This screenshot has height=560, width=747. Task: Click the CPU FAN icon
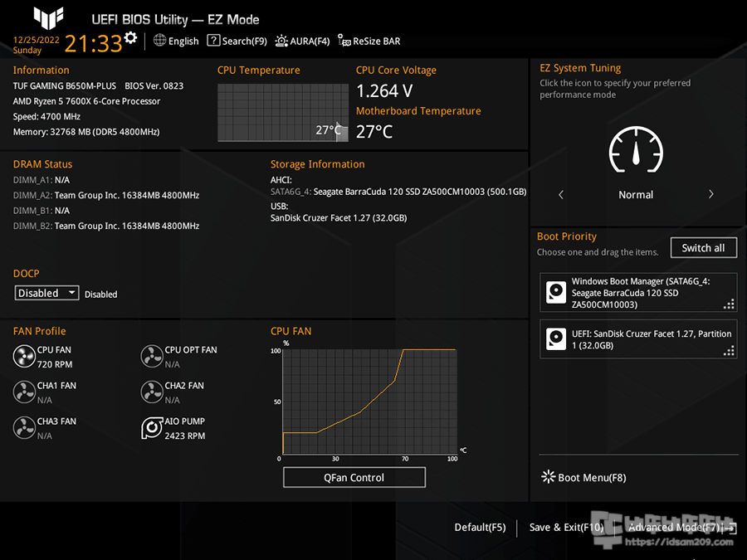(24, 357)
